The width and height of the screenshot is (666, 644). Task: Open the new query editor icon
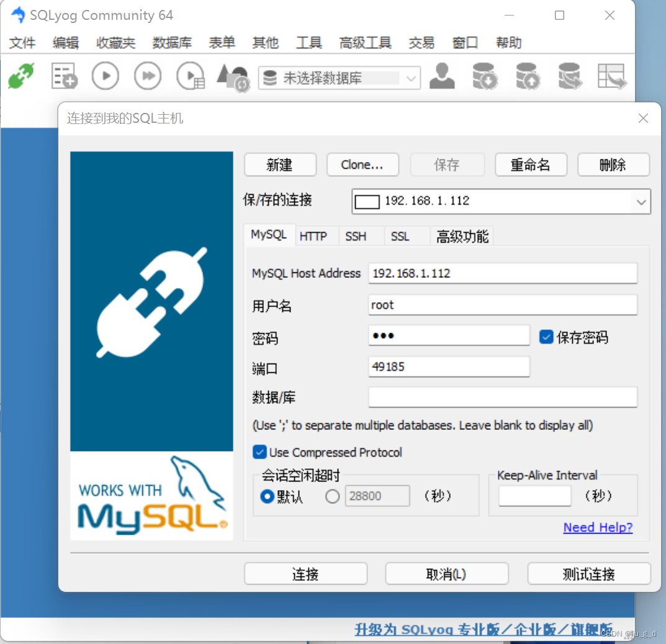(x=64, y=76)
